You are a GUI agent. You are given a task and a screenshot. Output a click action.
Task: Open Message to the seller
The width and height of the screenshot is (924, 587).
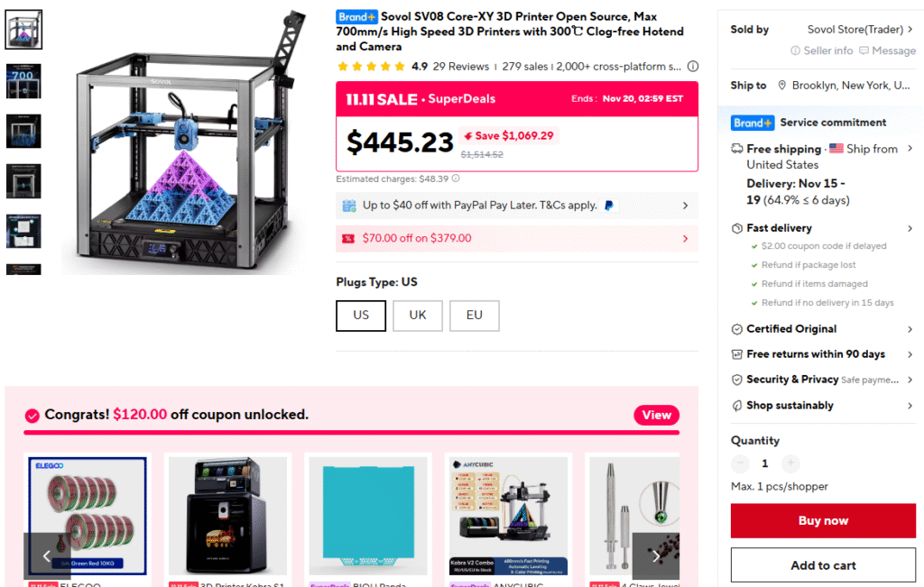click(888, 50)
